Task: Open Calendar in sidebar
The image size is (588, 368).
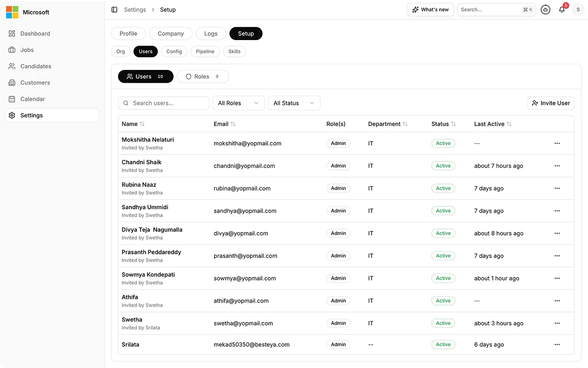Action: [x=52, y=99]
